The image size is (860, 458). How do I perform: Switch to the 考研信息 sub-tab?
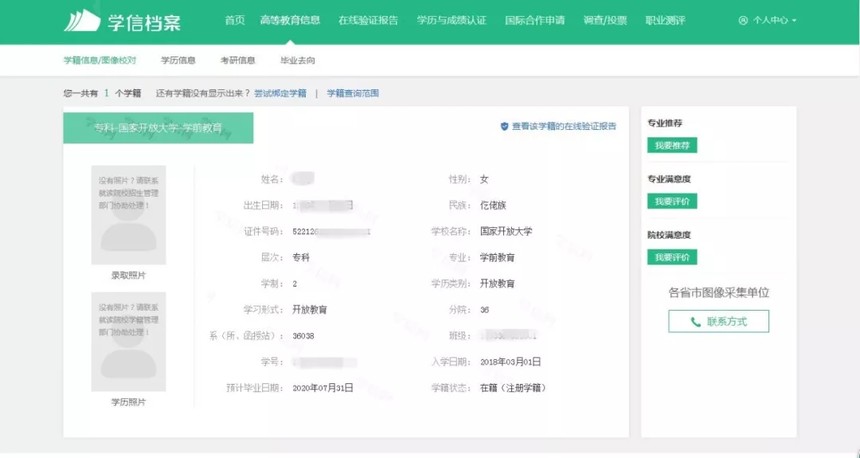(238, 60)
